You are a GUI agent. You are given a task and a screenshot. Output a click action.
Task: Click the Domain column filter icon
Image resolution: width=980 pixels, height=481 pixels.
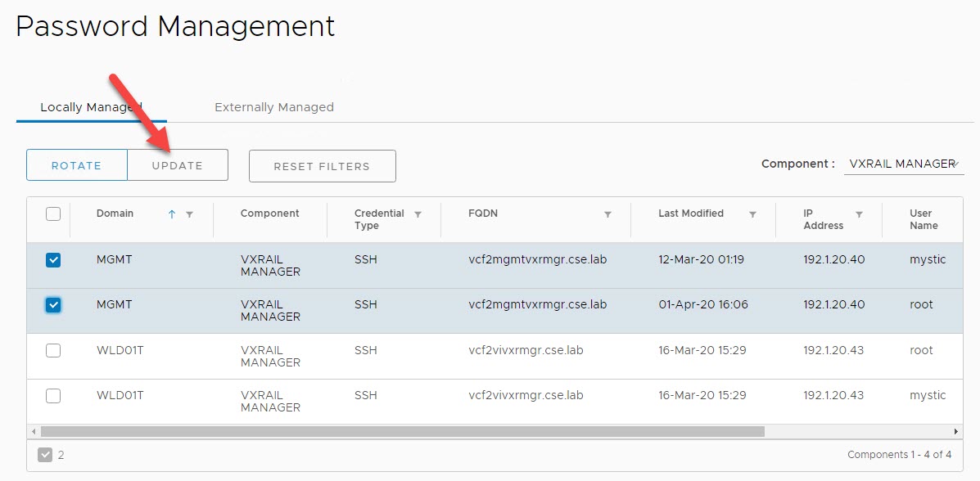[190, 214]
